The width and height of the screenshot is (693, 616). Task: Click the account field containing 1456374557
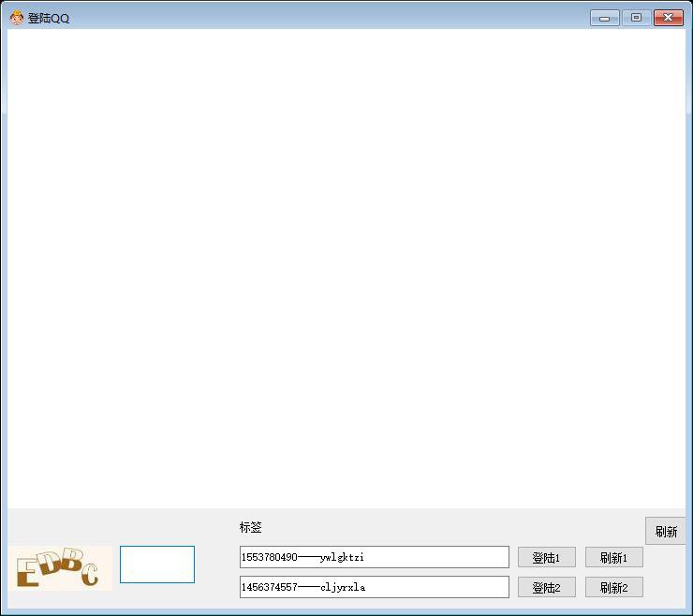click(374, 588)
